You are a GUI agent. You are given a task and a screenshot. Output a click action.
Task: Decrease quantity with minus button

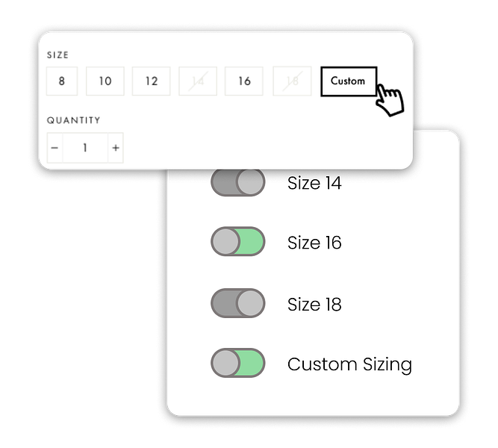point(55,148)
